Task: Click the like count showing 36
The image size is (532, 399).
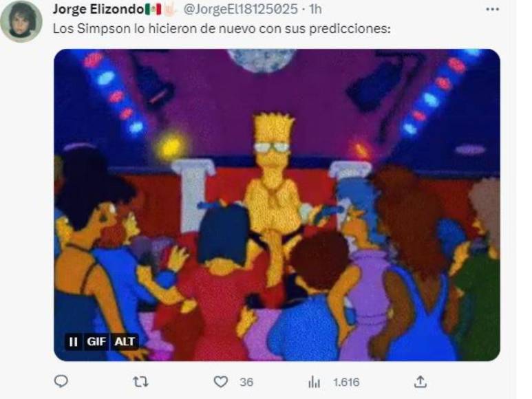Action: [x=246, y=382]
